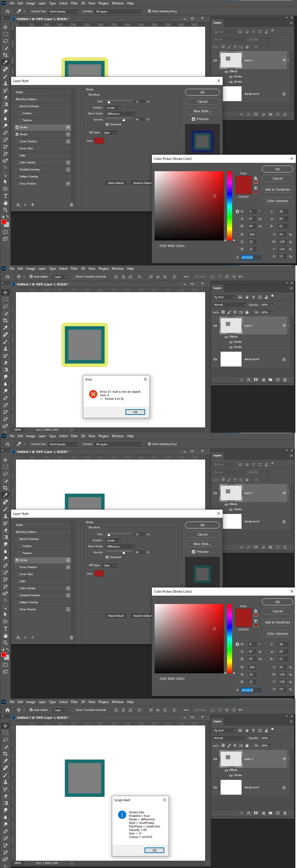The image size is (297, 868).
Task: Open Blending Options in two-Stroke Layer Style dialog
Action: (x=26, y=99)
